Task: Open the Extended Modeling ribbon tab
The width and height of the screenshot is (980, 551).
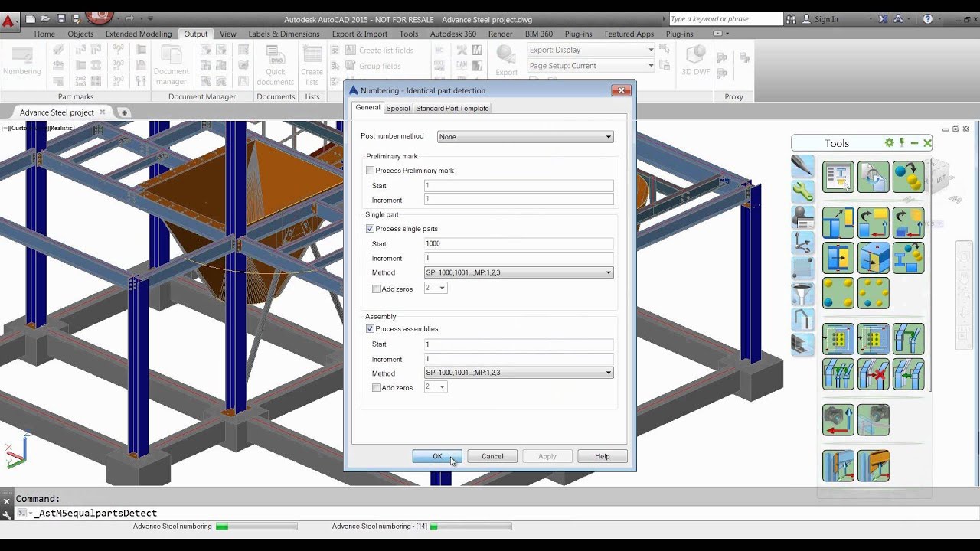Action: (x=139, y=34)
